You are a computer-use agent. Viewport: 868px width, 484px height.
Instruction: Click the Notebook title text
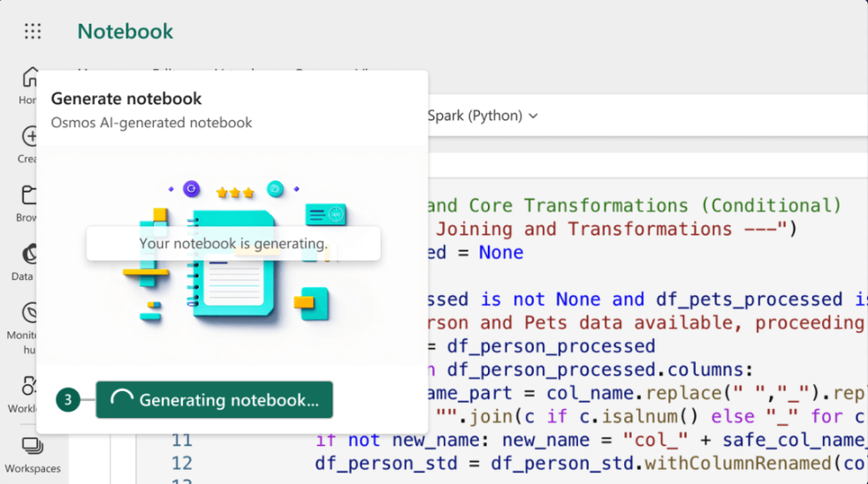point(126,31)
